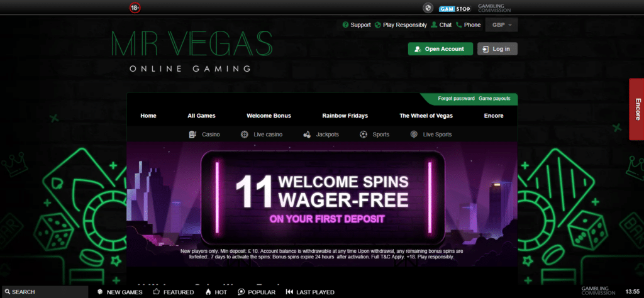
Task: Open Live casino roulette icon
Action: pos(245,134)
